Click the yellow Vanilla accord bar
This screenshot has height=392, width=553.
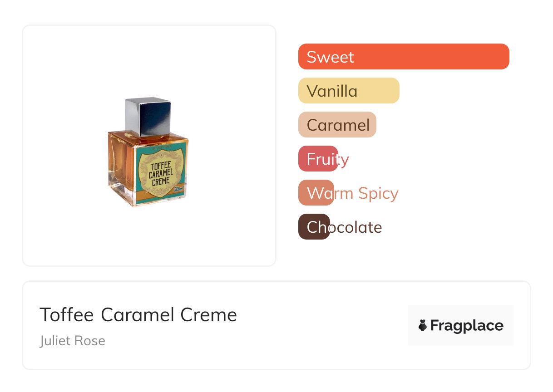click(349, 91)
